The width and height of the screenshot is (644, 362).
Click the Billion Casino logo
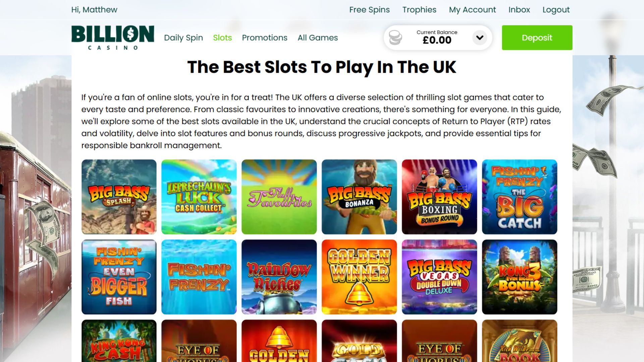click(113, 38)
